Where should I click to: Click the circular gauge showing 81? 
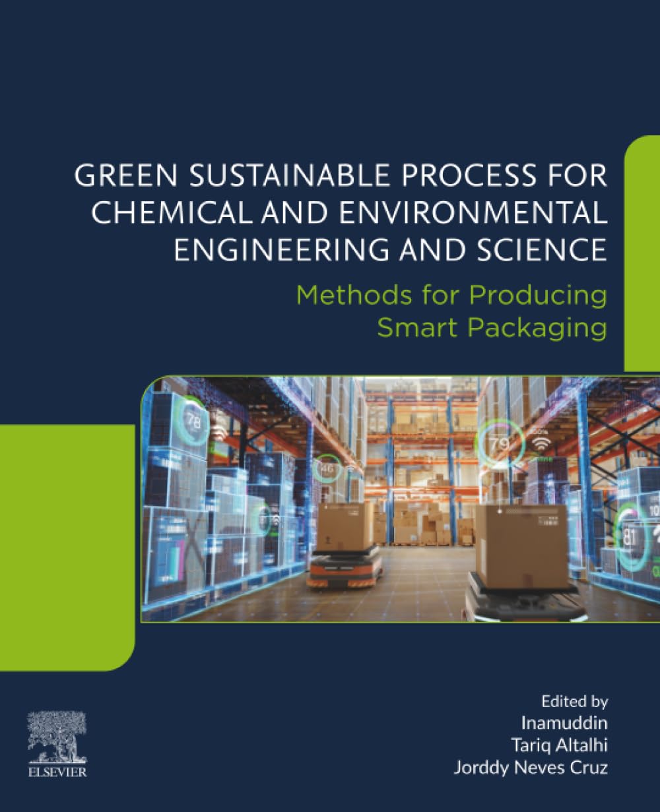(x=630, y=536)
